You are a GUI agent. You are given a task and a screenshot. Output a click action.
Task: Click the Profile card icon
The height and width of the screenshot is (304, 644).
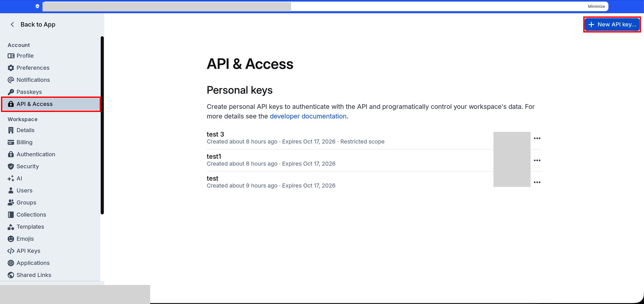point(11,56)
